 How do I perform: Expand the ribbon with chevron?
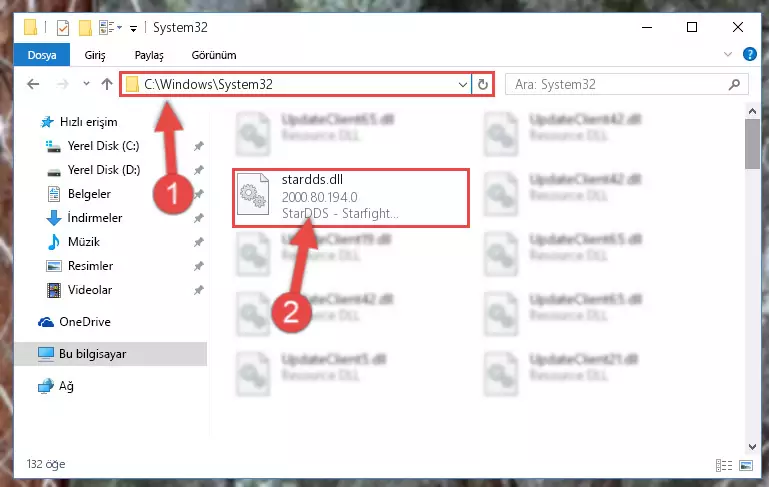[x=728, y=54]
